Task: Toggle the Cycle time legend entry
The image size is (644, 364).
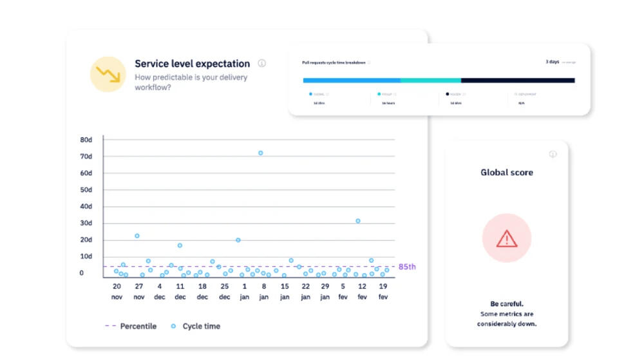Action: [196, 326]
